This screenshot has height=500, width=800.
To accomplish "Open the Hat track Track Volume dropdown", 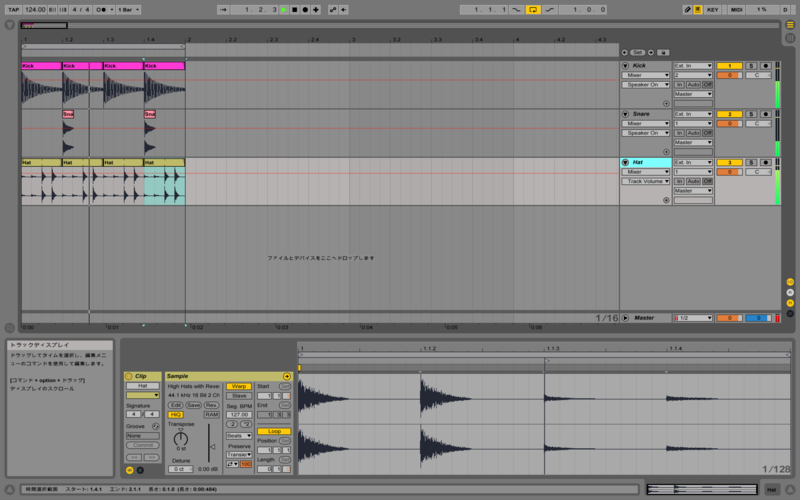I will click(645, 182).
